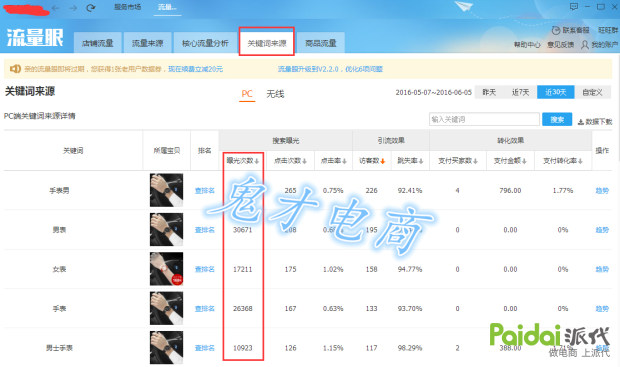
Task: Select the payment amount 796.00
Action: point(510,191)
